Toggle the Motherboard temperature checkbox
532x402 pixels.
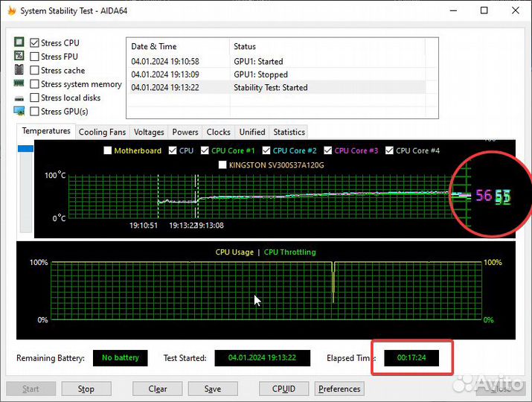[x=108, y=150]
